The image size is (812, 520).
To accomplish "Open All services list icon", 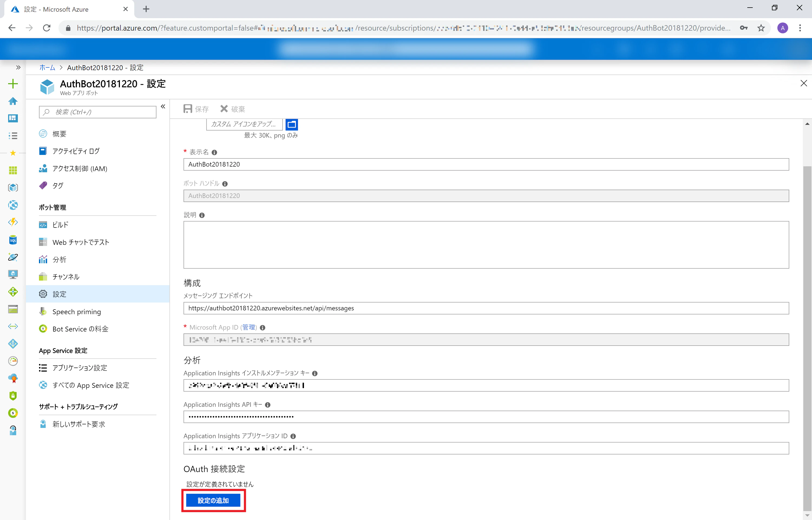I will coord(13,136).
